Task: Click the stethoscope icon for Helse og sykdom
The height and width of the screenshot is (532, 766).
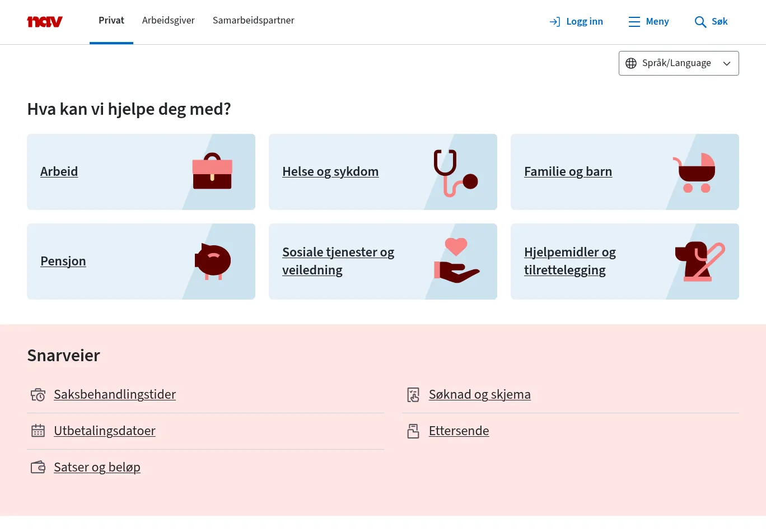Action: pos(455,172)
